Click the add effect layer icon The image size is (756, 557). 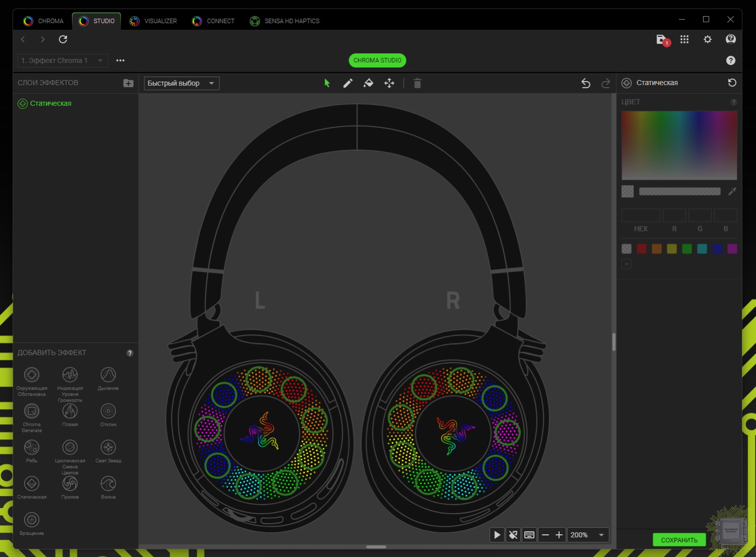[x=129, y=83]
